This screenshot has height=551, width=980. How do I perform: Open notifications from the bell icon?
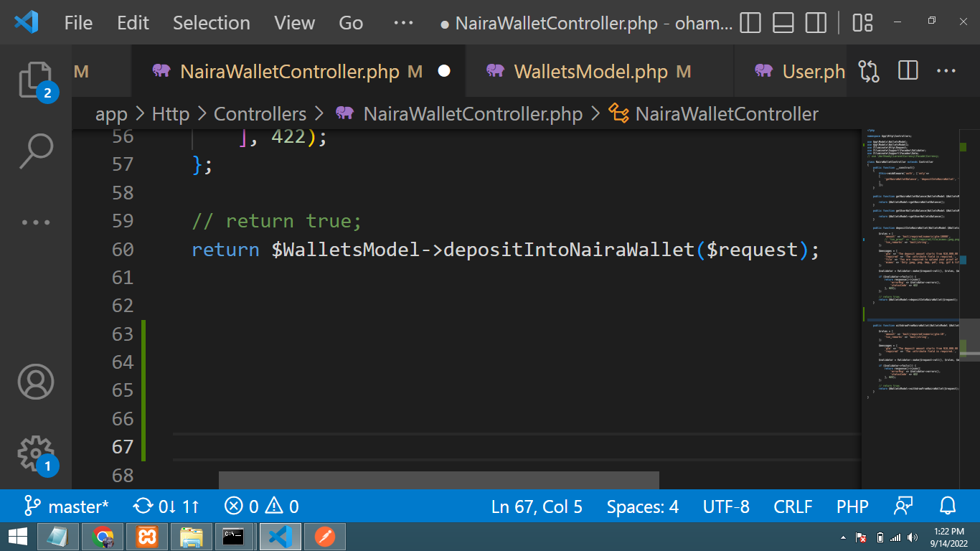[x=947, y=507]
